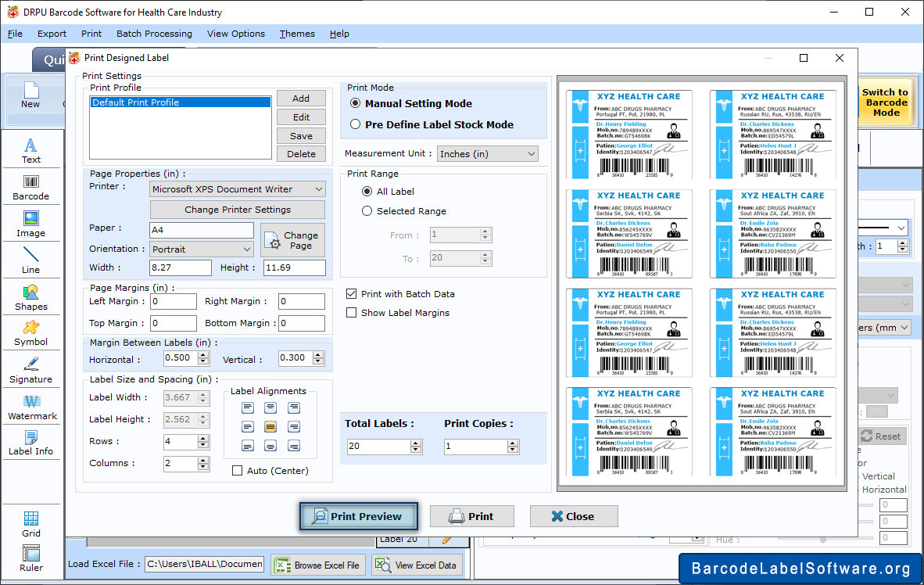Open the Export menu

tap(52, 34)
